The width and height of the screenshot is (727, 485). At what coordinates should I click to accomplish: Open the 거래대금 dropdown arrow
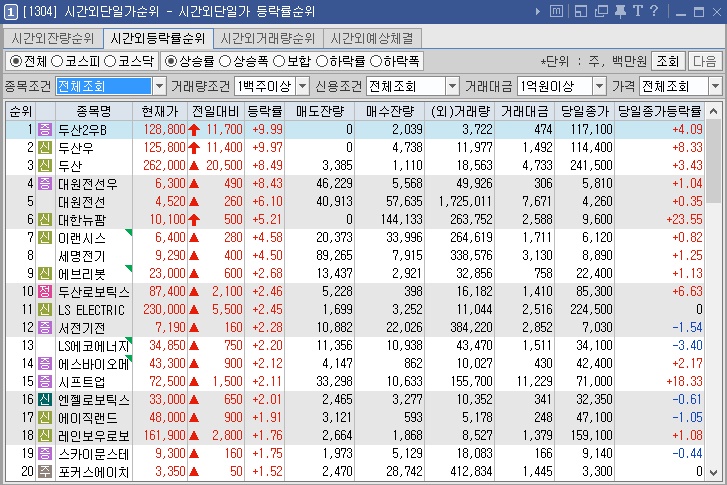tap(599, 86)
